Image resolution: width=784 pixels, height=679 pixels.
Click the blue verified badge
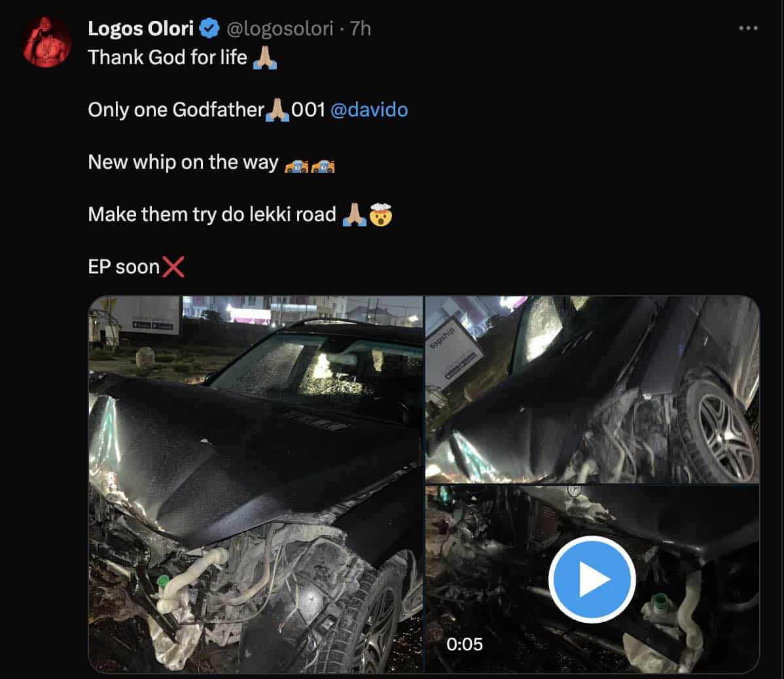click(x=209, y=29)
